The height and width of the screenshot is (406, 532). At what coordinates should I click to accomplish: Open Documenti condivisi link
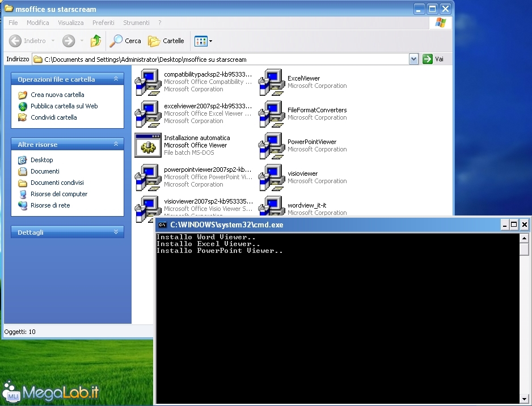click(57, 183)
